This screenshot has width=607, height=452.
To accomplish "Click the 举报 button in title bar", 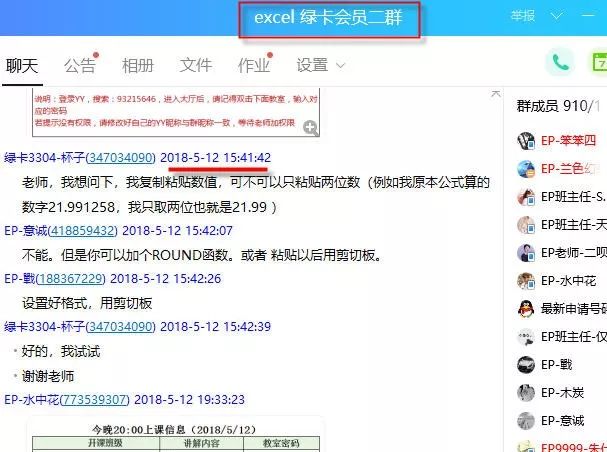I will pyautogui.click(x=523, y=16).
